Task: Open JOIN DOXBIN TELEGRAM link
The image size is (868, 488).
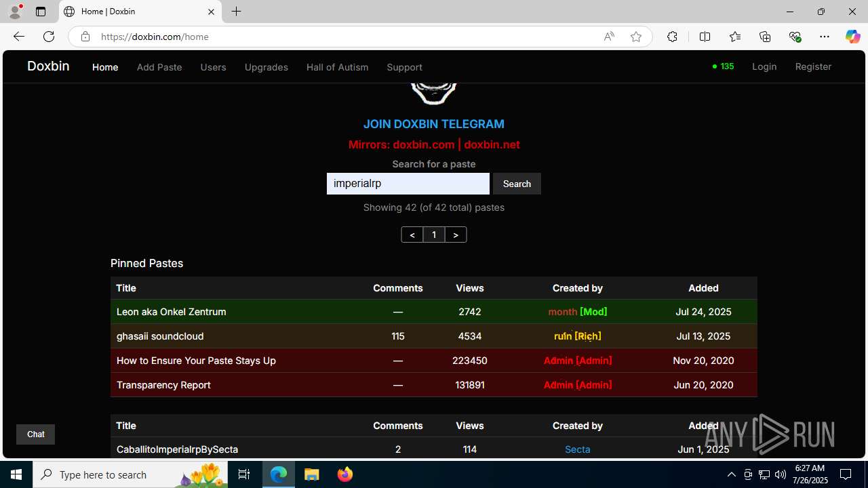Action: pos(434,124)
